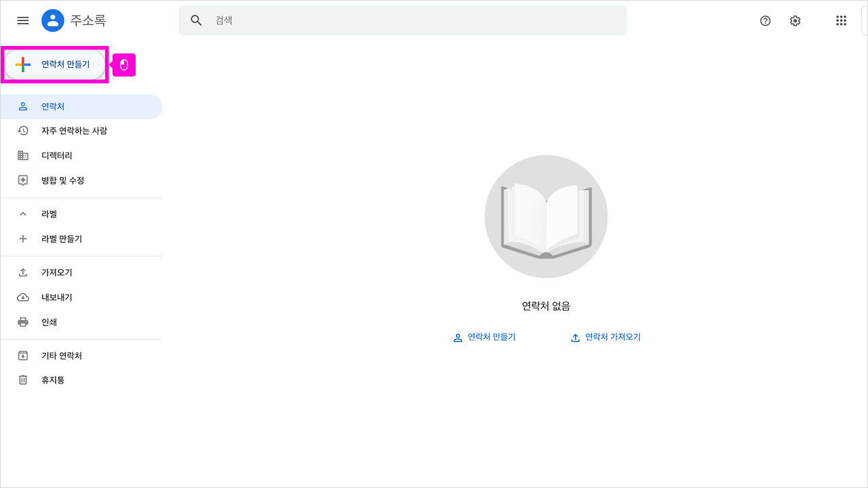Open the help icon
This screenshot has height=488, width=868.
click(765, 21)
